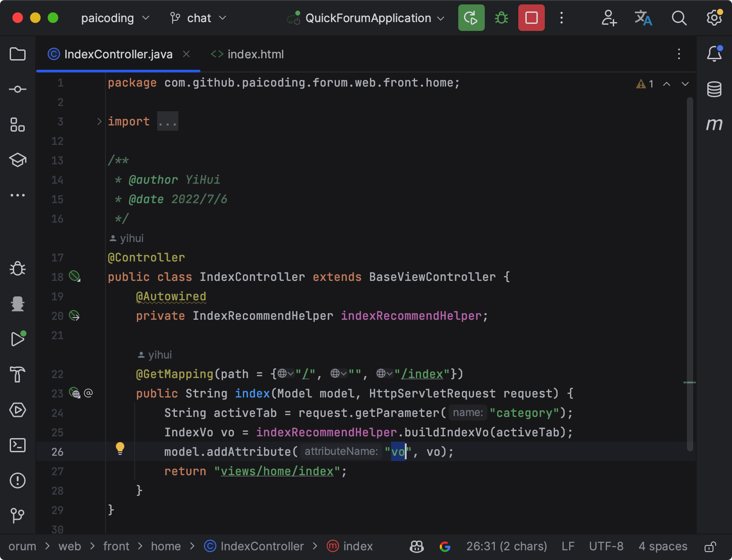Open the Maven tool window
The width and height of the screenshot is (732, 560).
[714, 125]
